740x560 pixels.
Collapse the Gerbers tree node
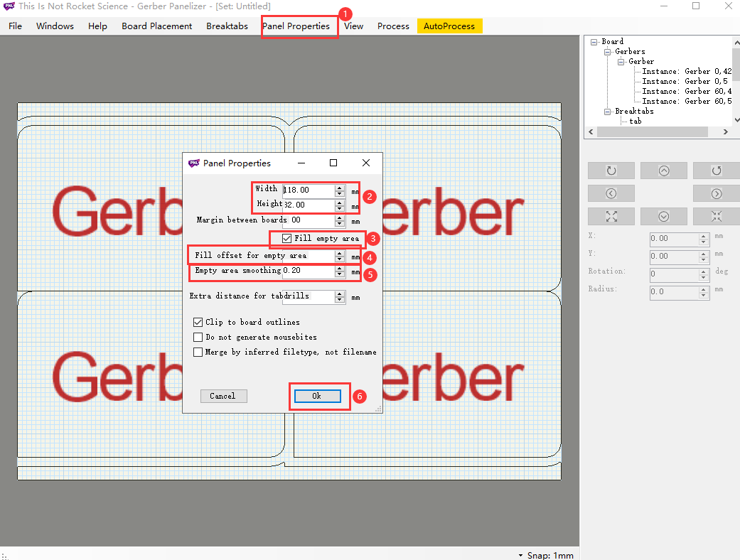(x=608, y=51)
